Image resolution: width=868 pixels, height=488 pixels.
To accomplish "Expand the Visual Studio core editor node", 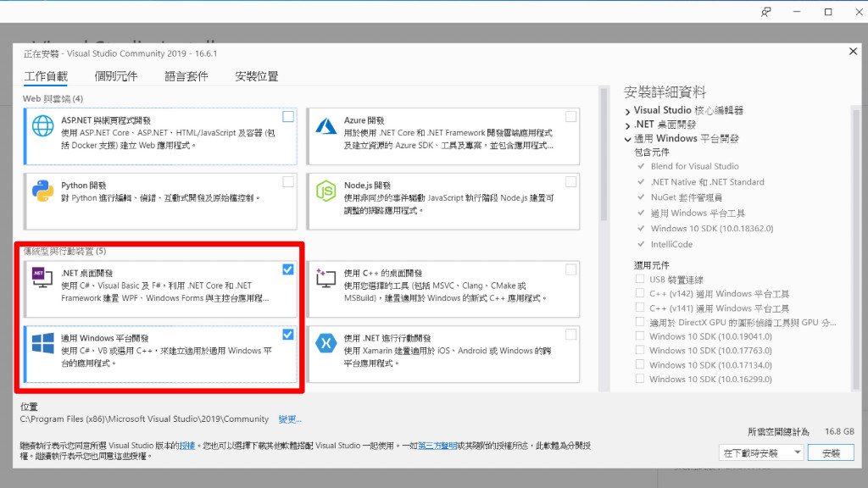I will pyautogui.click(x=628, y=111).
